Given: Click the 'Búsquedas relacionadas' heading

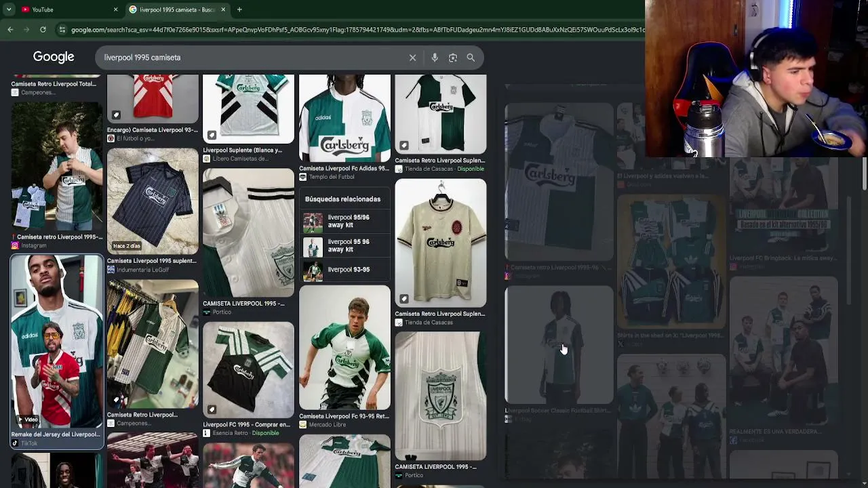Looking at the screenshot, I should click(342, 199).
